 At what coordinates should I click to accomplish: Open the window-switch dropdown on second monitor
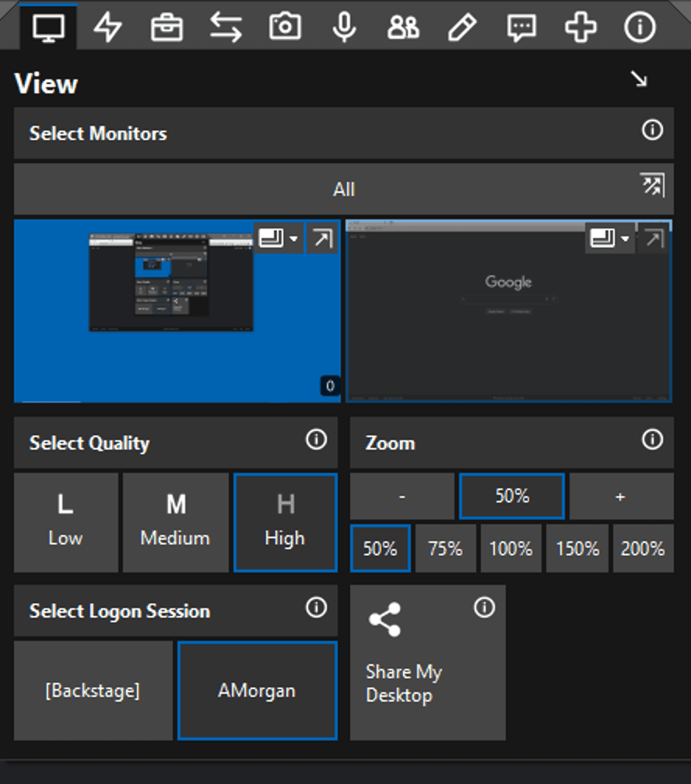click(x=609, y=238)
